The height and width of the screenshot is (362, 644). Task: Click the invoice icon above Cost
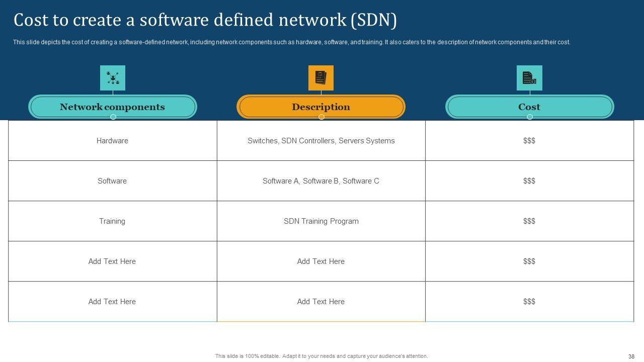529,78
